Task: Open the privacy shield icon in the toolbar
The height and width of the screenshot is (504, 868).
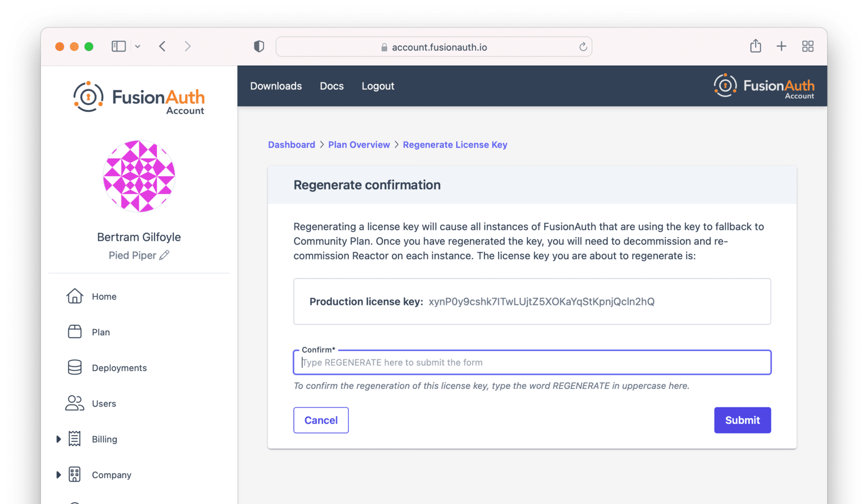Action: pyautogui.click(x=259, y=46)
